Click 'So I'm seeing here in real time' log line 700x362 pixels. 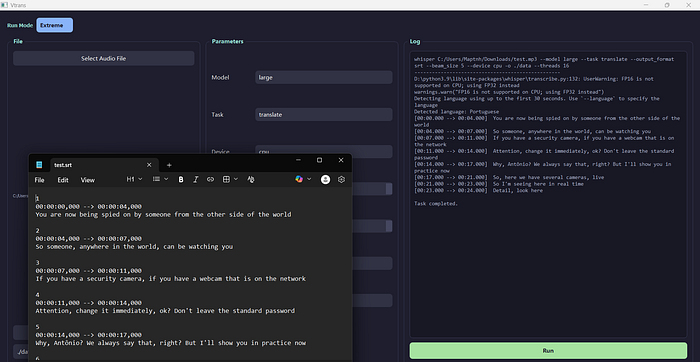(498, 184)
